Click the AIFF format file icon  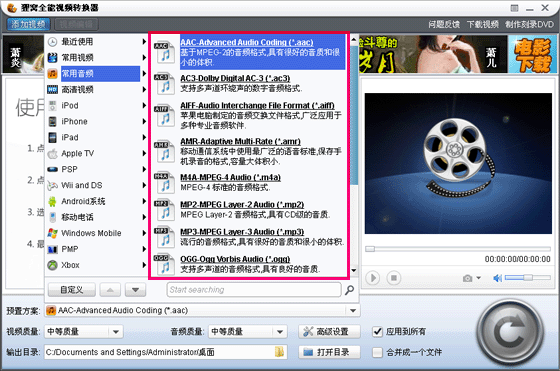click(164, 115)
